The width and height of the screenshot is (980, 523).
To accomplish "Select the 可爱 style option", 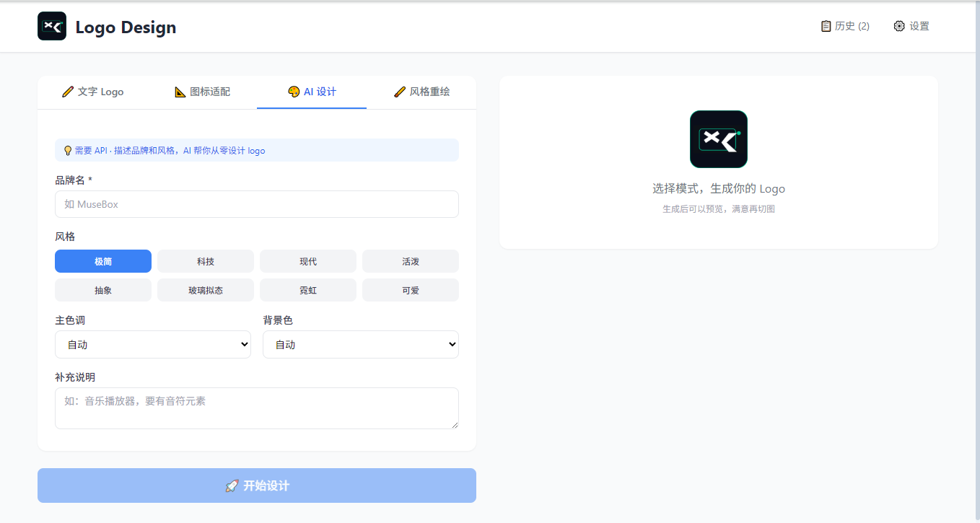I will (x=411, y=290).
